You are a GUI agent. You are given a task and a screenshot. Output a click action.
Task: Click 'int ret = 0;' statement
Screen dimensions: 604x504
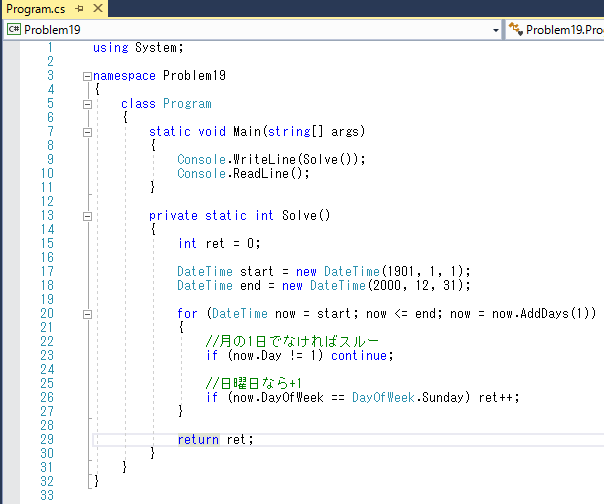pos(219,244)
